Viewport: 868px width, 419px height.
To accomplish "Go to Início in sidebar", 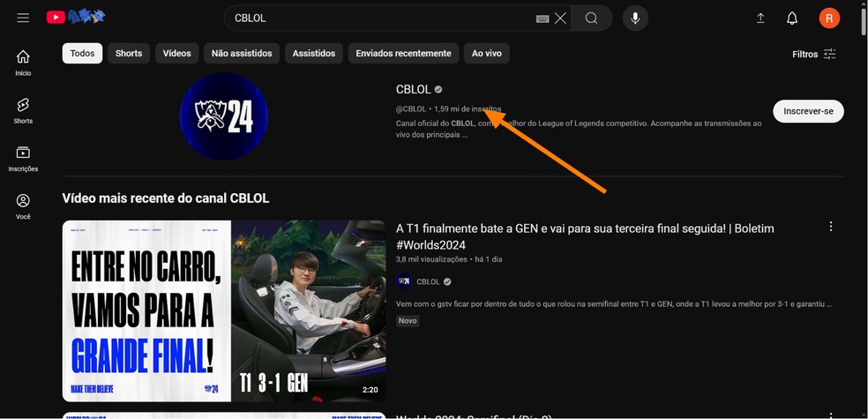I will coord(23,64).
